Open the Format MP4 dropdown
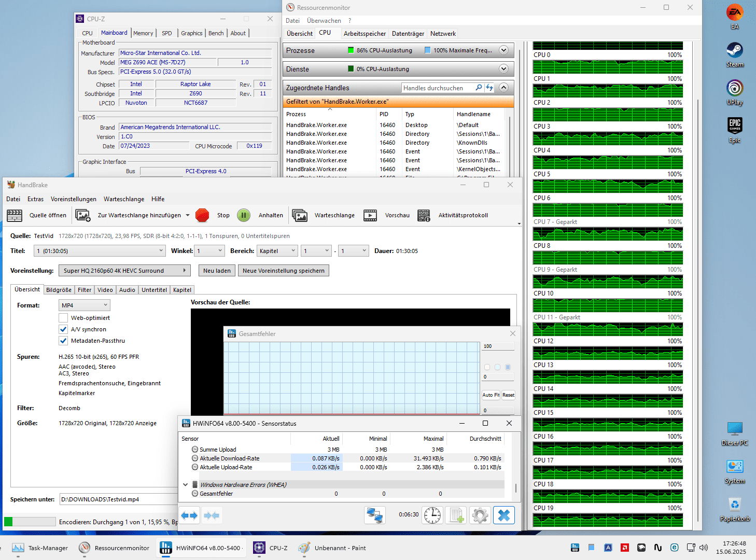The height and width of the screenshot is (560, 756). [84, 305]
